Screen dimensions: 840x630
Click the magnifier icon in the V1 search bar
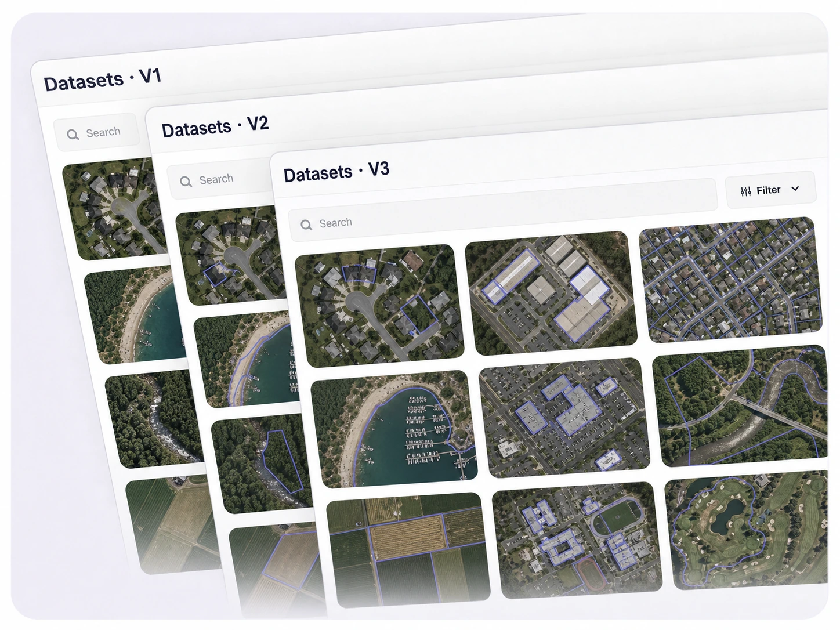pyautogui.click(x=73, y=135)
